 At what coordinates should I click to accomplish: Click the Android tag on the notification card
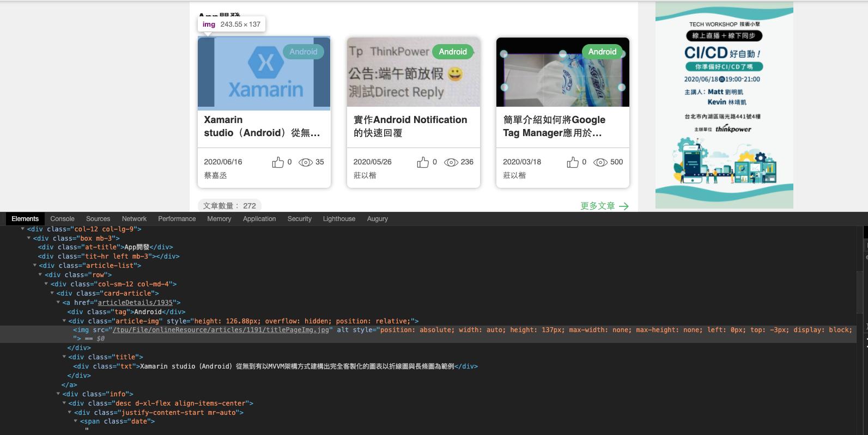[x=453, y=52]
